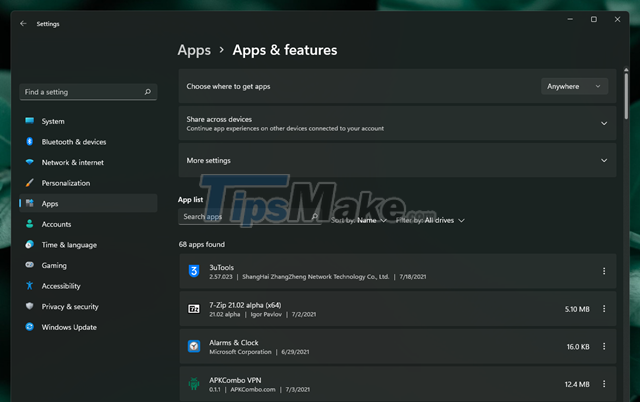Click the Apps icon in the sidebar
640x402 pixels.
pyautogui.click(x=29, y=203)
